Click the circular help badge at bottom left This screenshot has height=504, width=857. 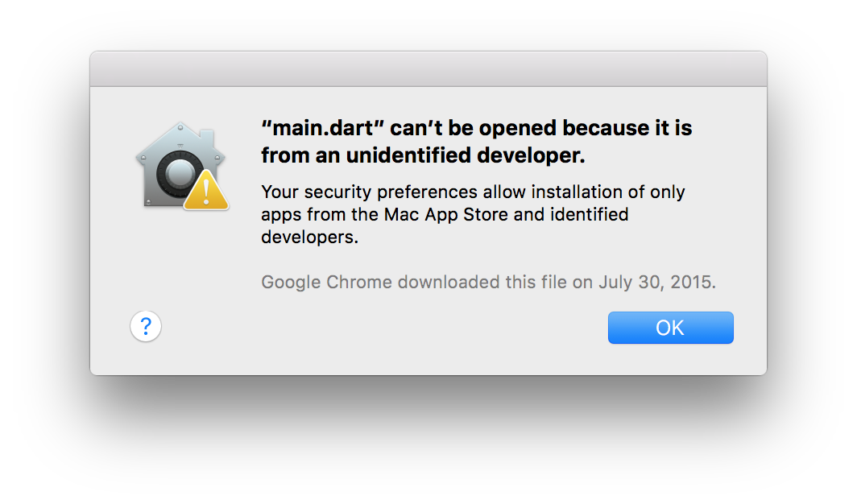click(146, 326)
